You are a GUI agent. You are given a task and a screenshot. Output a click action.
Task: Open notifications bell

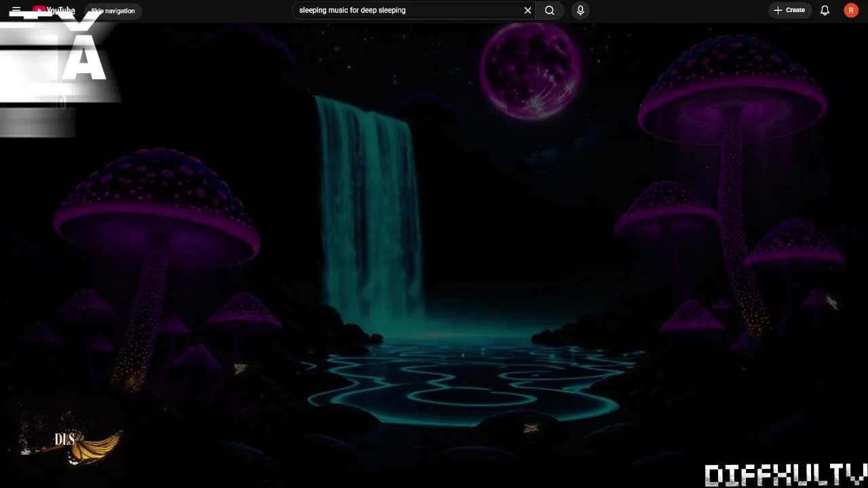pyautogui.click(x=825, y=10)
